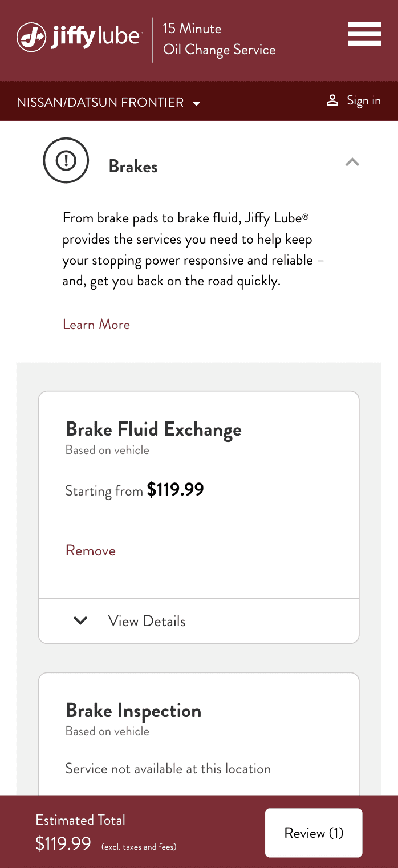Remove Brake Fluid Exchange from selection

tap(91, 550)
